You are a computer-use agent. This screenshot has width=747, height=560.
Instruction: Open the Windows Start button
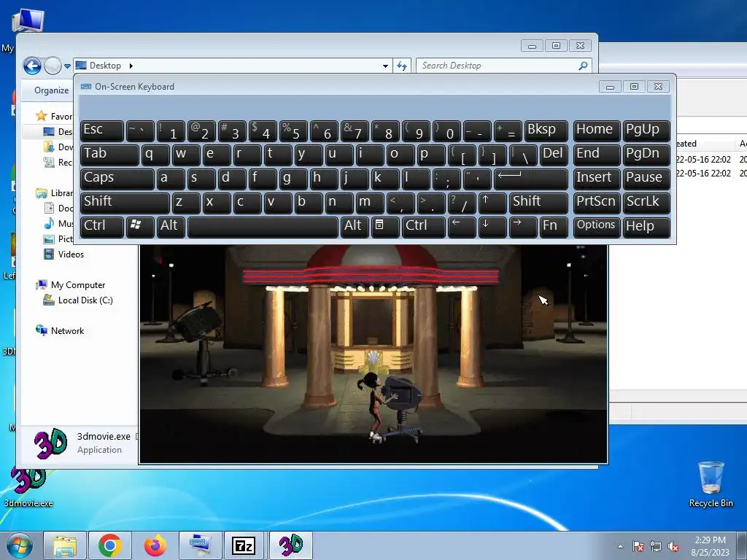click(19, 545)
